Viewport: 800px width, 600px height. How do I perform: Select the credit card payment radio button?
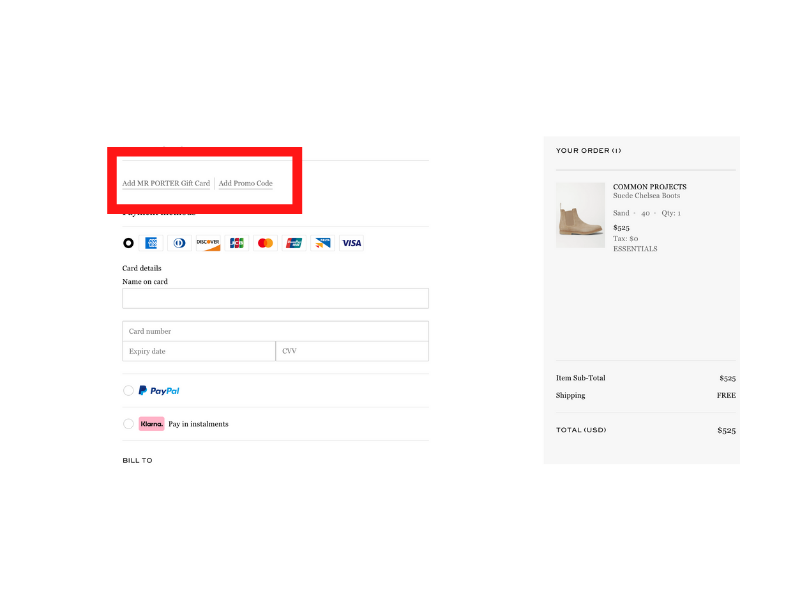click(x=128, y=243)
